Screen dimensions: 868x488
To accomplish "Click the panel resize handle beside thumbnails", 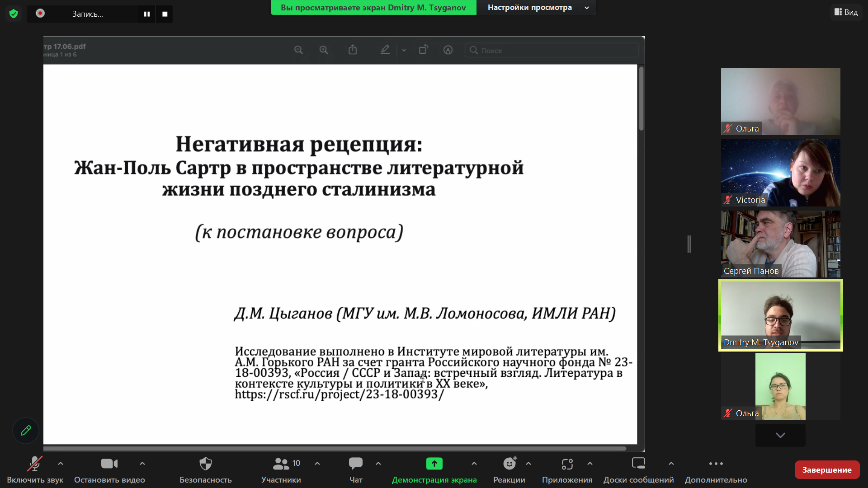I will tap(689, 244).
